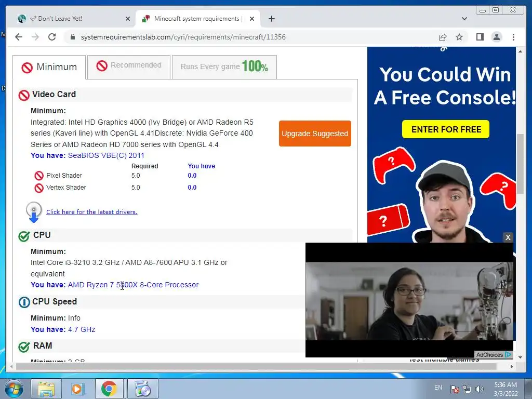This screenshot has height=399, width=532.
Task: Click the Chrome taskbar icon
Action: pyautogui.click(x=109, y=389)
